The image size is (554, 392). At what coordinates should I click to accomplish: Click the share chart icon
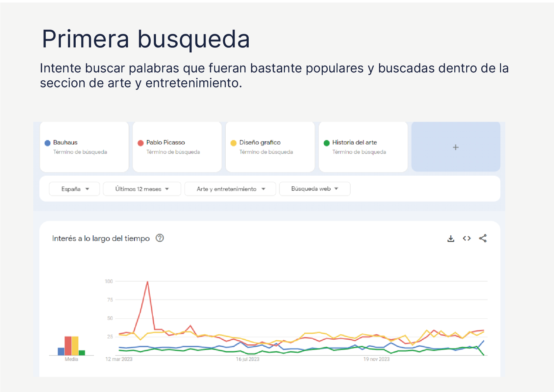click(x=483, y=238)
